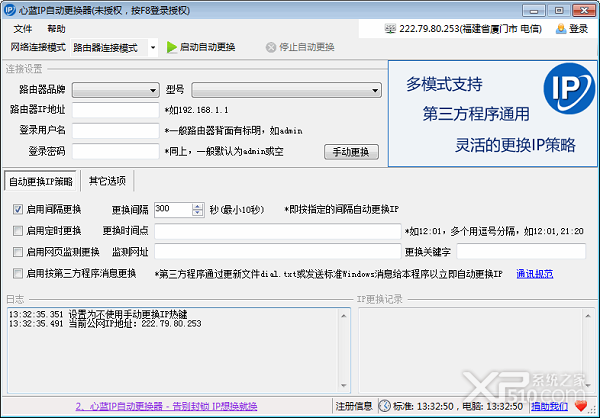The width and height of the screenshot is (600, 418).
Task: Click the grey stop auto-change icon
Action: [271, 47]
